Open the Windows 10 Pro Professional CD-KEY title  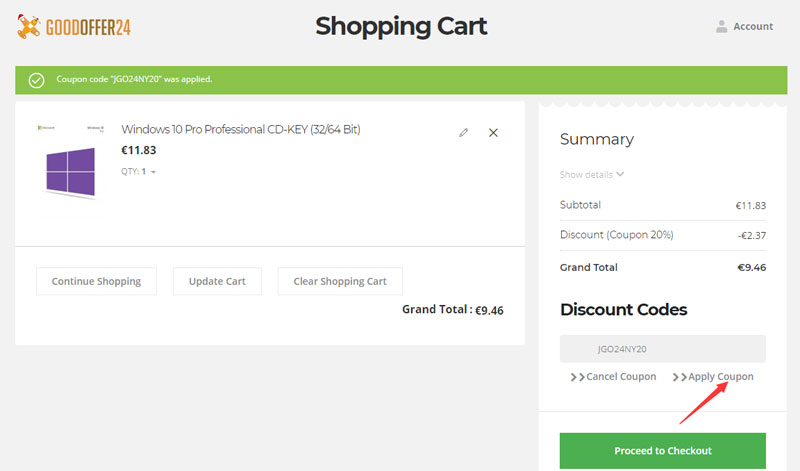coord(241,130)
